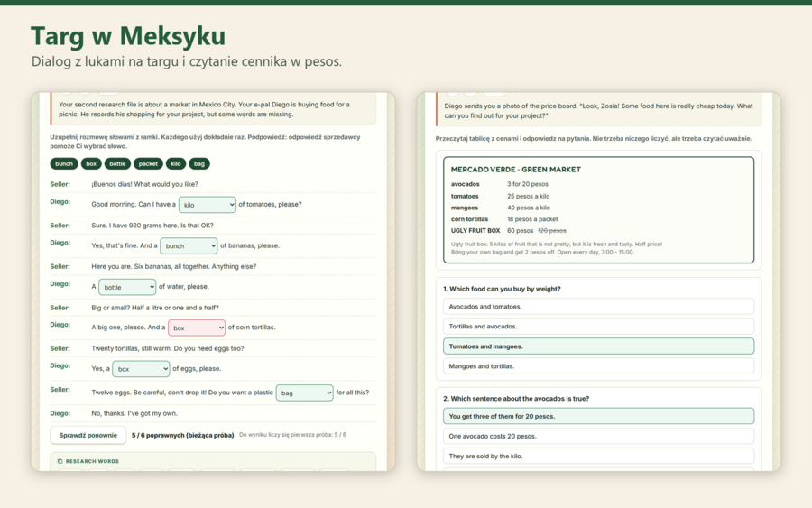
Task: Click the line 'Twenty tortillas, still warm'
Action: [x=131, y=348]
